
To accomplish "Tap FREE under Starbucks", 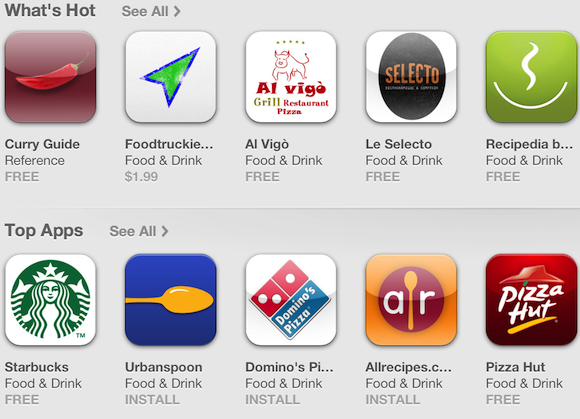I will click(x=22, y=400).
